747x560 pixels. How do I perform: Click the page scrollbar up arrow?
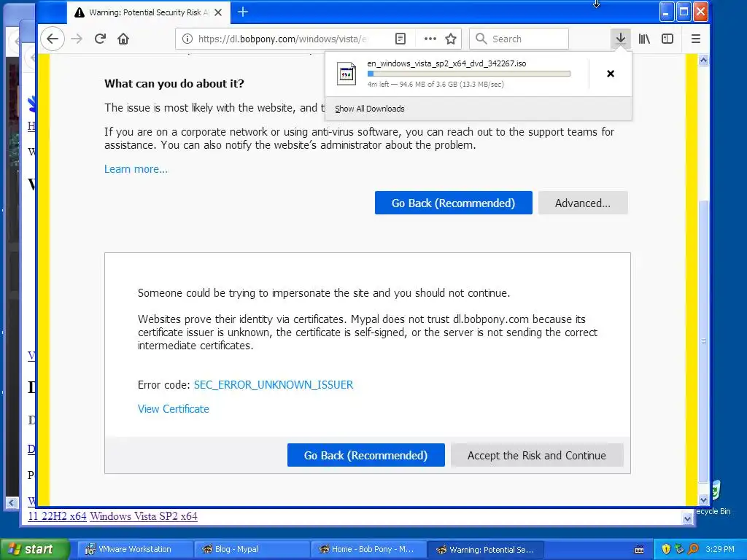click(x=703, y=61)
